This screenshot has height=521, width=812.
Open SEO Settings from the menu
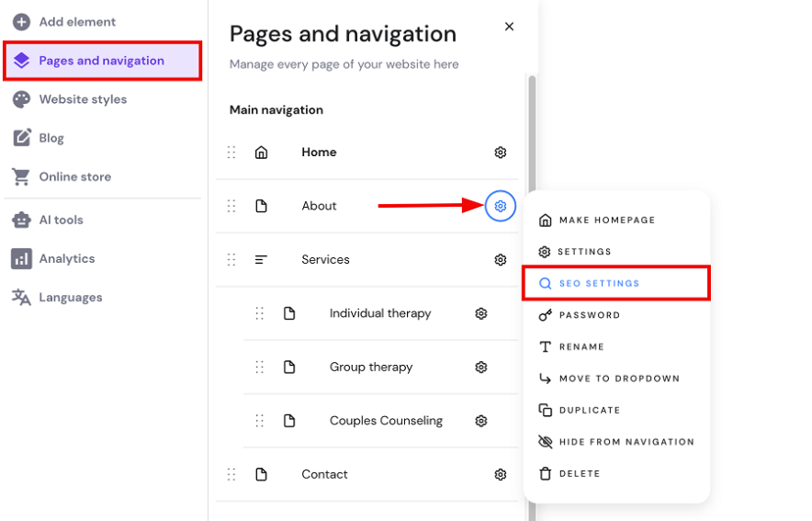point(616,283)
